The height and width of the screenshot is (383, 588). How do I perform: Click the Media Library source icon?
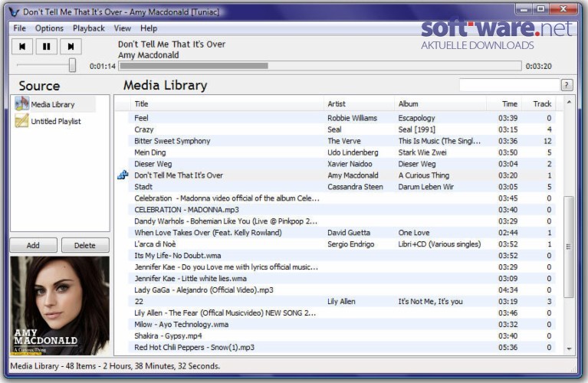click(x=21, y=103)
